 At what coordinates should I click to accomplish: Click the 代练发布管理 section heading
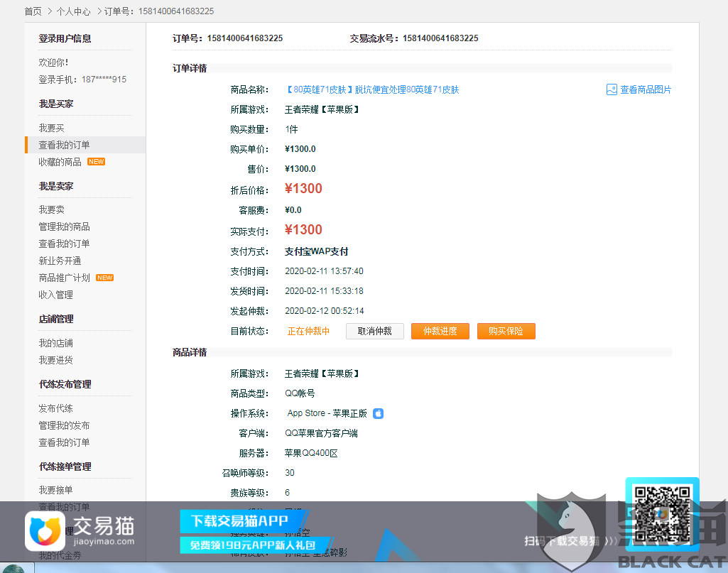65,385
